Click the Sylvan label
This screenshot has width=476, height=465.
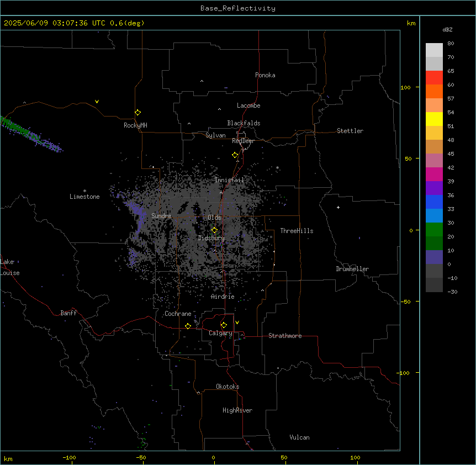tap(215, 135)
